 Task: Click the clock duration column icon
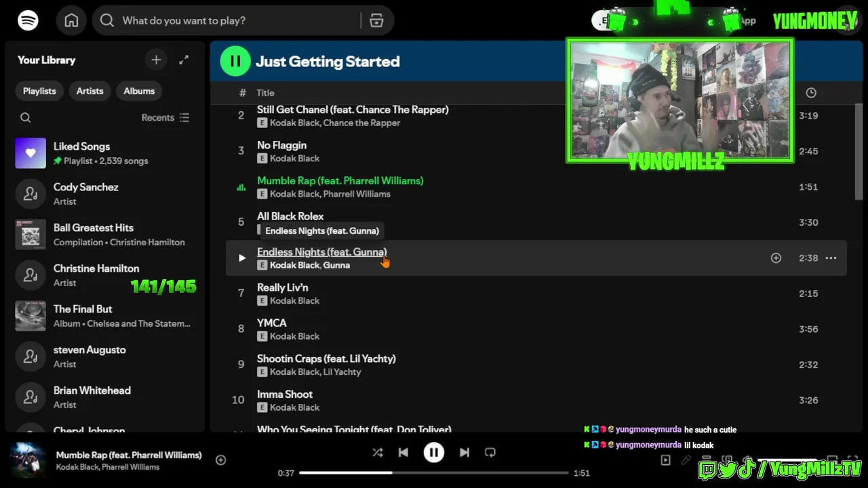tap(811, 93)
